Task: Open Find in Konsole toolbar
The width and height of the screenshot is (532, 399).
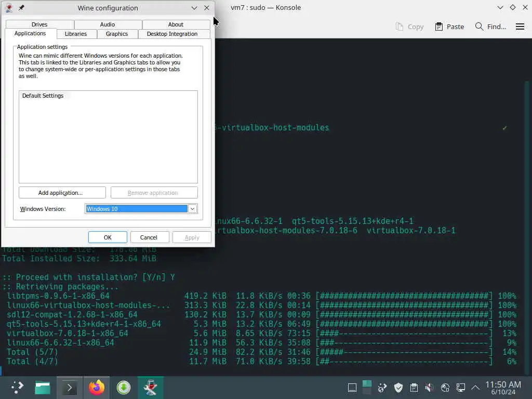Action: click(490, 26)
